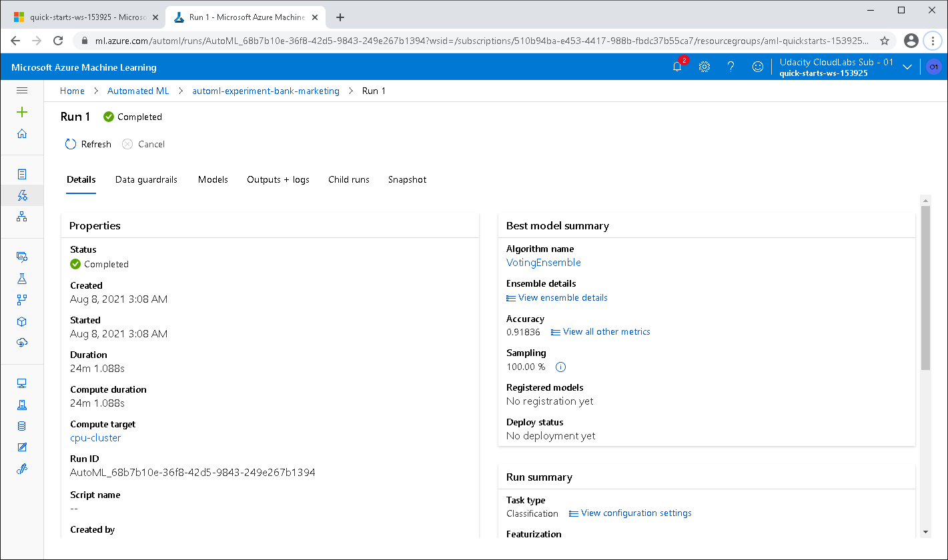This screenshot has width=948, height=560.
Task: Click accuracy value 0.91836
Action: (524, 332)
